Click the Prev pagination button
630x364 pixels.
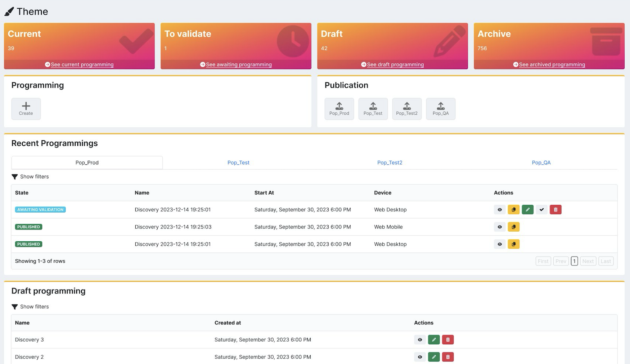click(561, 261)
